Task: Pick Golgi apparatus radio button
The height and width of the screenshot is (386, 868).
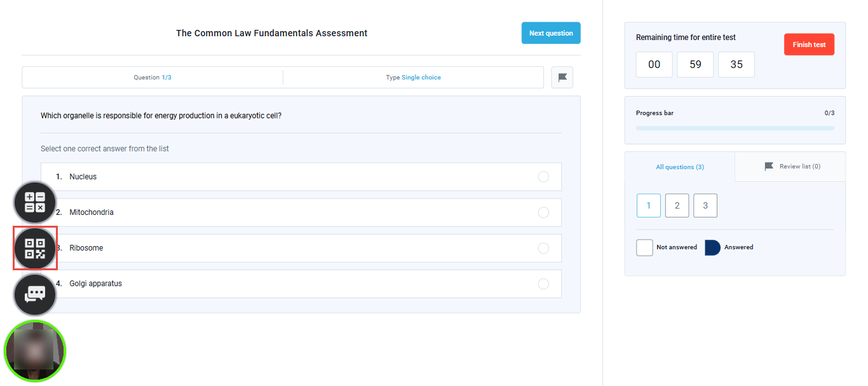Action: click(543, 284)
